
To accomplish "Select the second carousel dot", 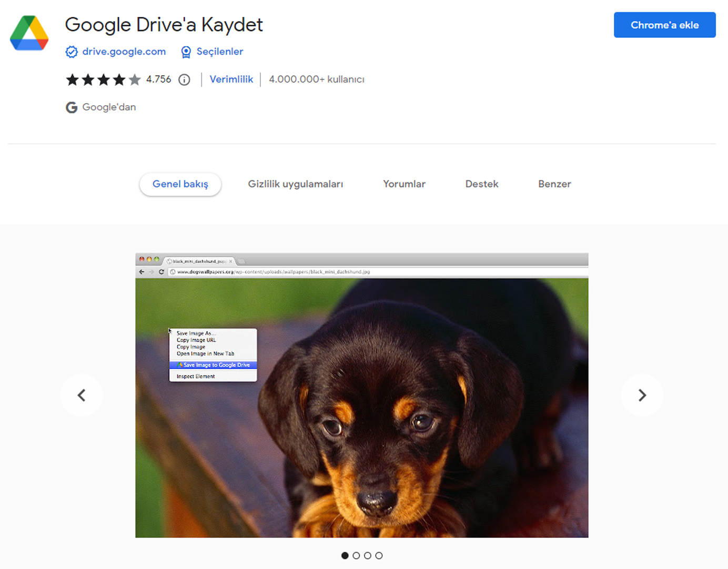I will (x=356, y=555).
